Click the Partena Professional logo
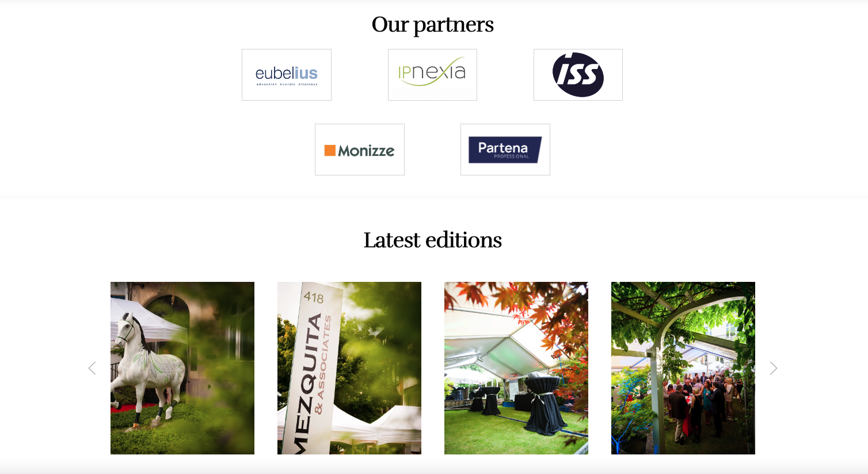Image resolution: width=868 pixels, height=474 pixels. click(505, 150)
